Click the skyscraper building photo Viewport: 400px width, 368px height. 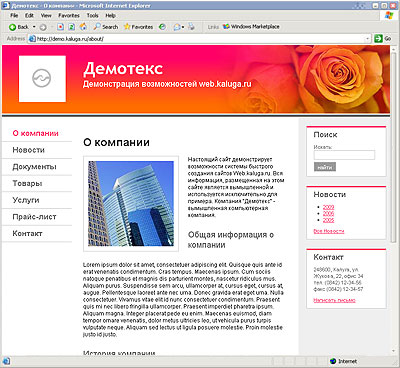[131, 203]
